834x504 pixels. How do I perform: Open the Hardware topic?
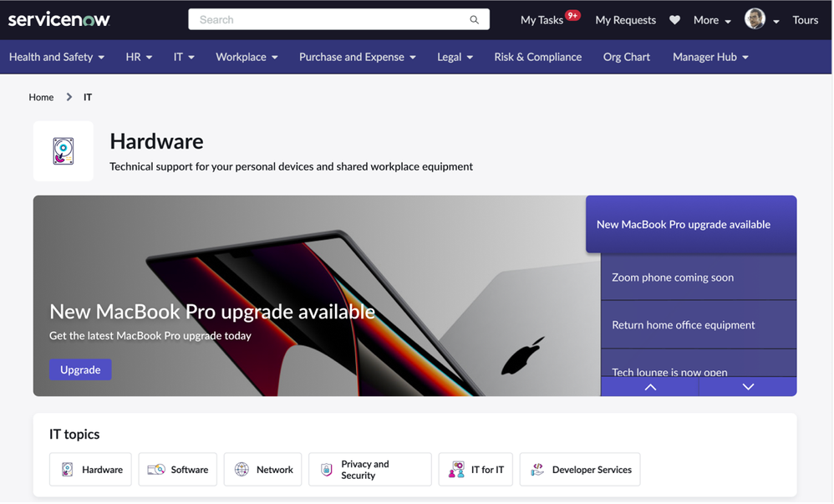[x=90, y=470]
